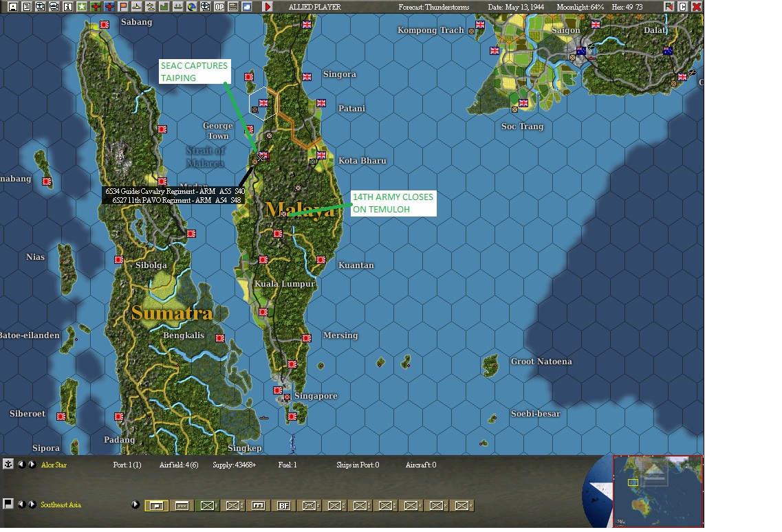This screenshot has height=532, width=782.
Task: Click the green ships-at-sea toolbar icon
Action: coord(177,7)
